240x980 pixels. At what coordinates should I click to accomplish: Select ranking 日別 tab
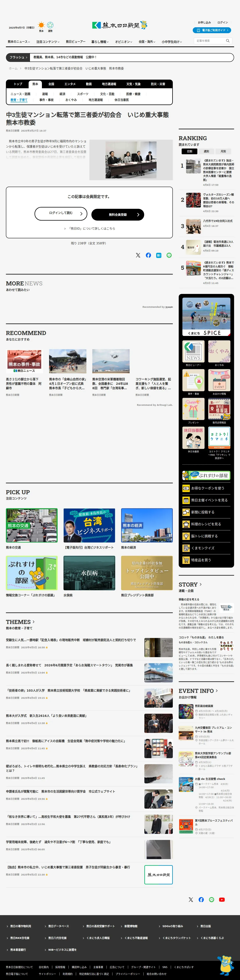click(x=189, y=151)
